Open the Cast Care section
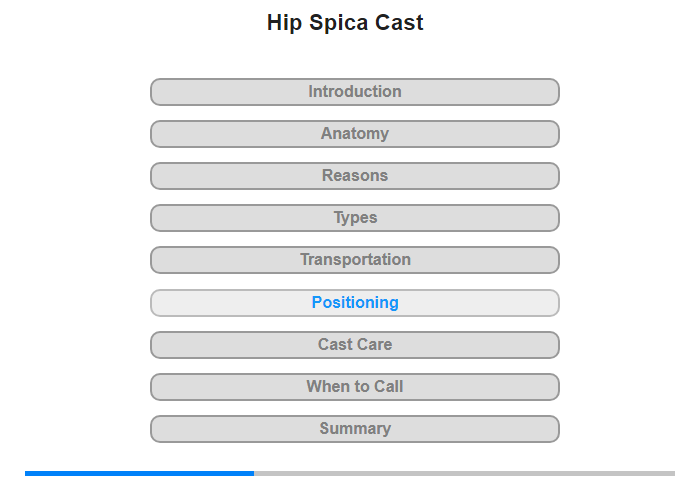700x480 pixels. (354, 345)
